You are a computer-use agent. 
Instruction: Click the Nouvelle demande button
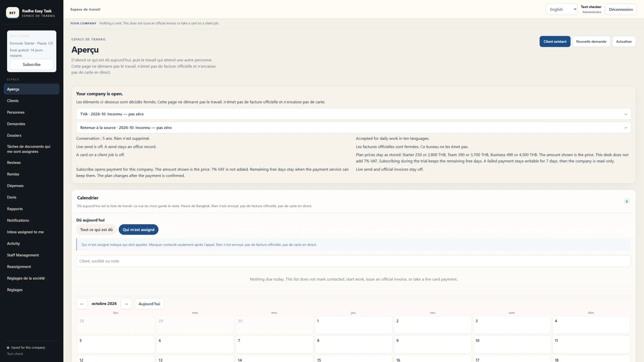pos(591,42)
